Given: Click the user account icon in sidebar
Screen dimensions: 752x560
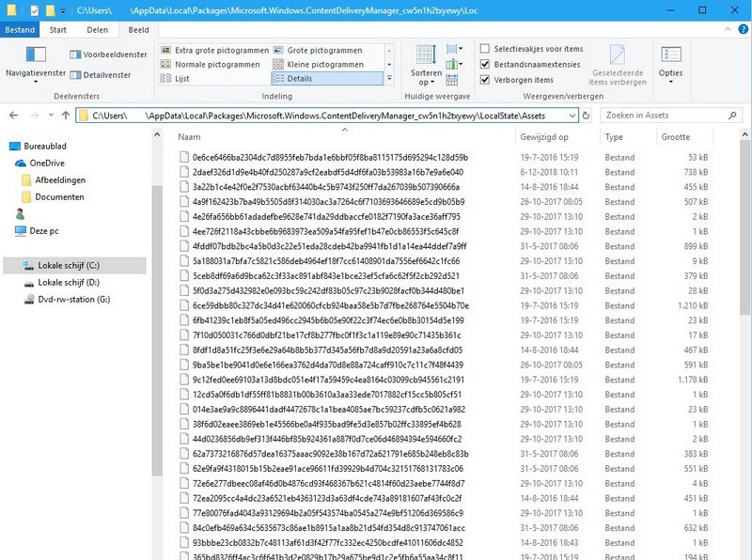Looking at the screenshot, I should coord(20,214).
